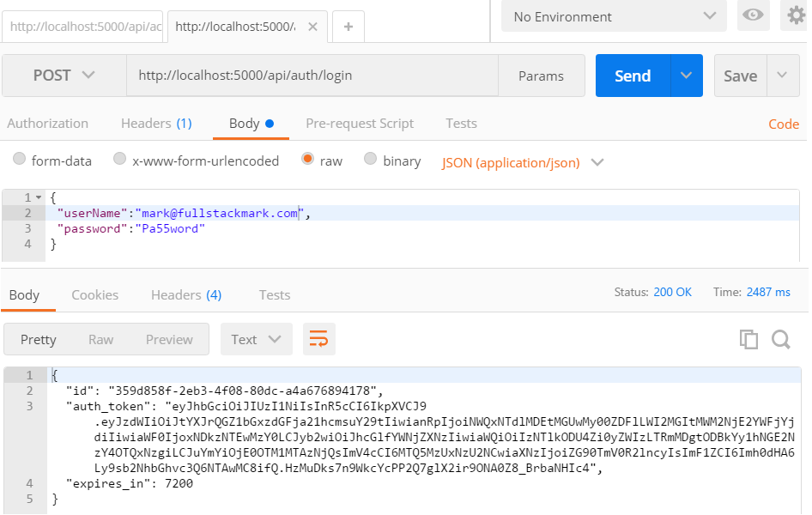Select the expires_in 7200 line
812x515 pixels.
click(x=130, y=483)
